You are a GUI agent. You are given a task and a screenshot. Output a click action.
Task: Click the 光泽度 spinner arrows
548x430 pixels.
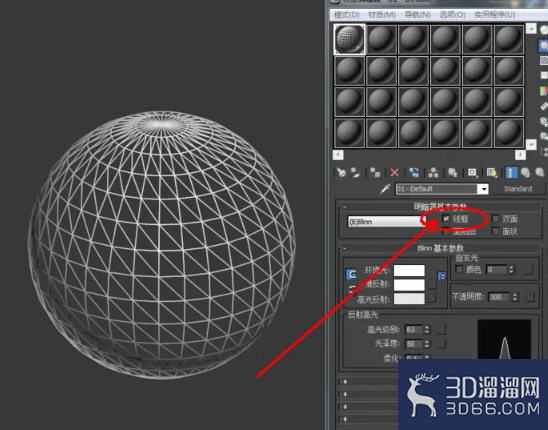(427, 344)
